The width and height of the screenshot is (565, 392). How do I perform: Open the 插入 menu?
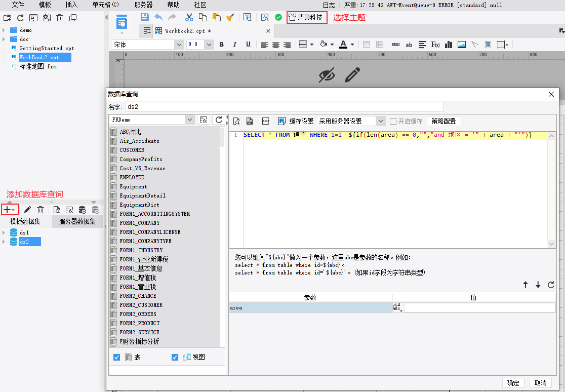[x=72, y=5]
